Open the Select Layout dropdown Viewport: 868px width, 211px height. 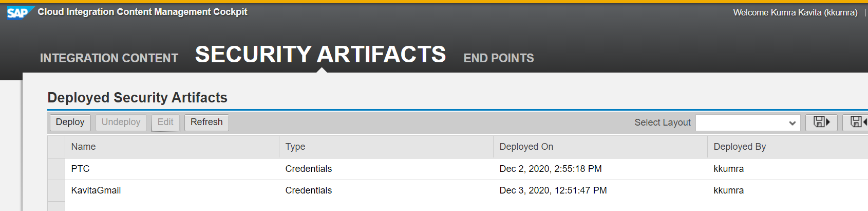coord(748,122)
